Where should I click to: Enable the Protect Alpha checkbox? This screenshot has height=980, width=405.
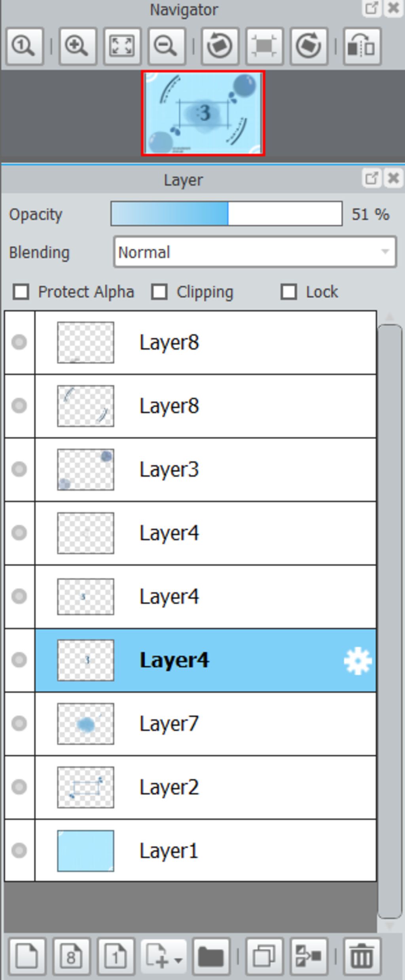(x=21, y=292)
